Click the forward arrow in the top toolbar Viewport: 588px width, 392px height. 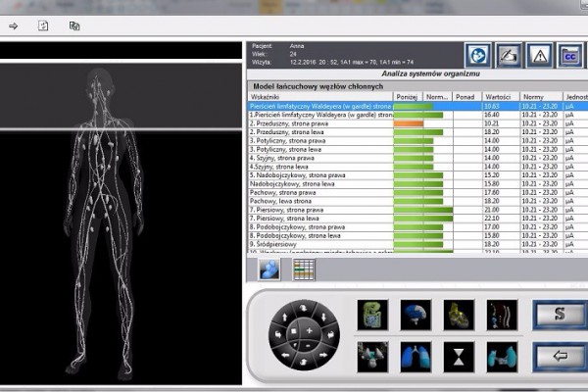click(x=13, y=25)
